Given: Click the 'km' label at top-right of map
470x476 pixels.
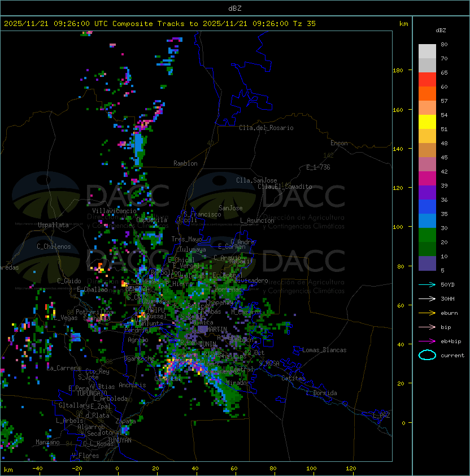Looking at the screenshot, I should pos(403,24).
